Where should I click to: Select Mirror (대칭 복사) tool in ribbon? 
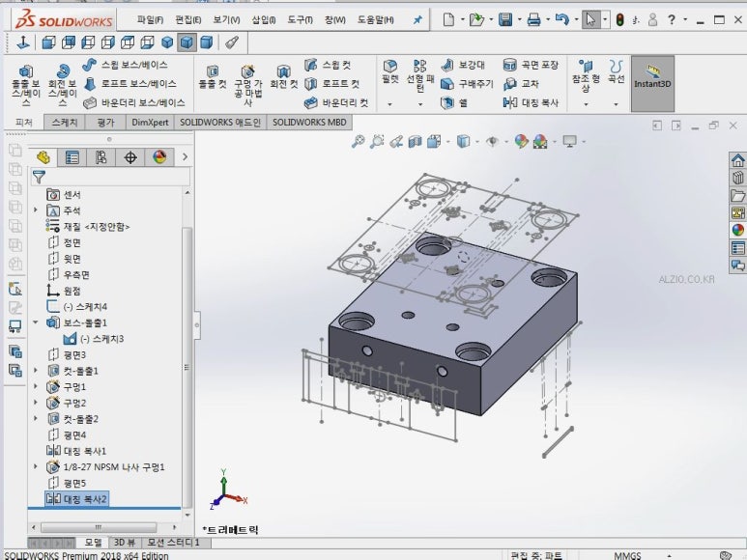pyautogui.click(x=531, y=102)
